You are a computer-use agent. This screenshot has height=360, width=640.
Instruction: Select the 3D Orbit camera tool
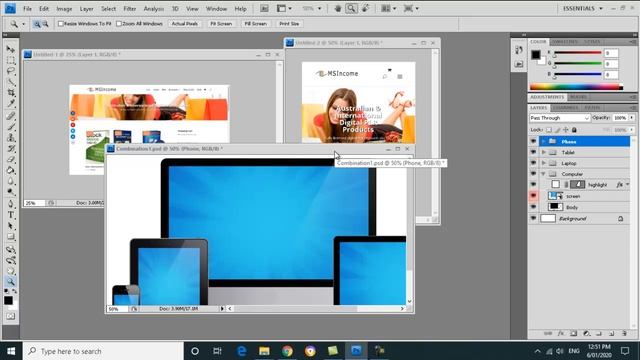point(11,260)
